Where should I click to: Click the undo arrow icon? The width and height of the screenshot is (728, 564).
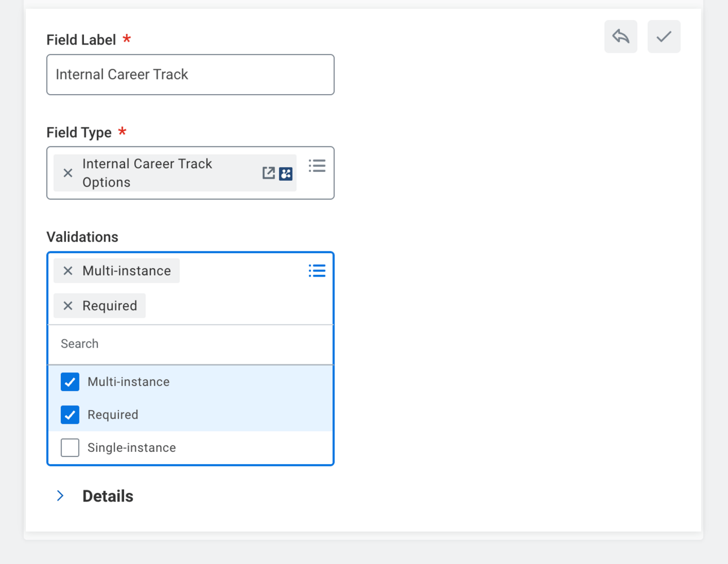click(620, 37)
